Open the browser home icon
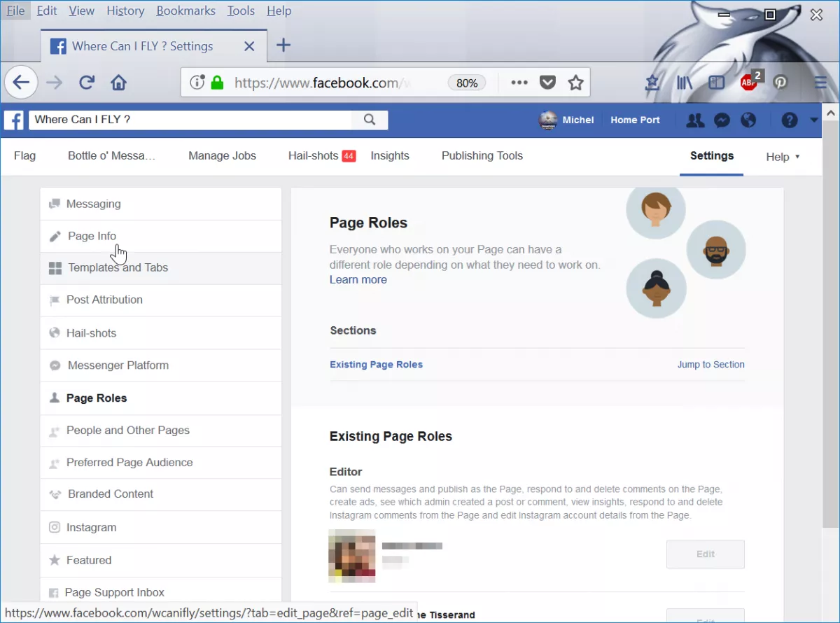Viewport: 840px width, 623px height. pyautogui.click(x=119, y=83)
